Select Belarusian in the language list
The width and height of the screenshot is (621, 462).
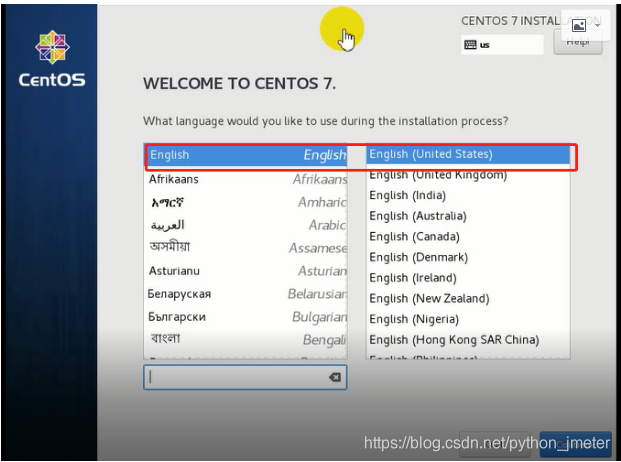[x=246, y=294]
